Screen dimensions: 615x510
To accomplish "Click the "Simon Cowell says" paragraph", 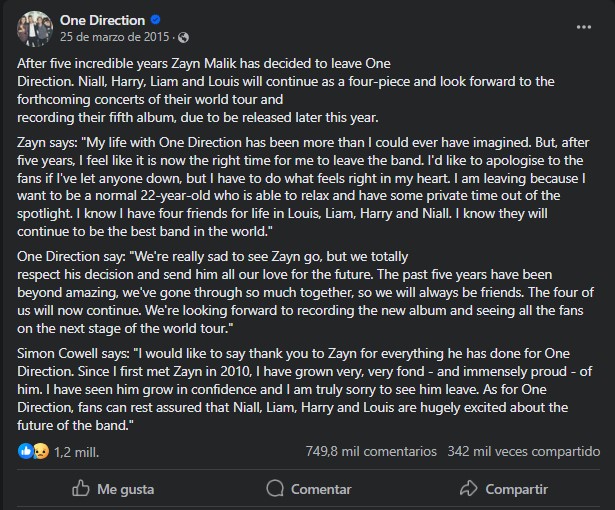I will 300,389.
